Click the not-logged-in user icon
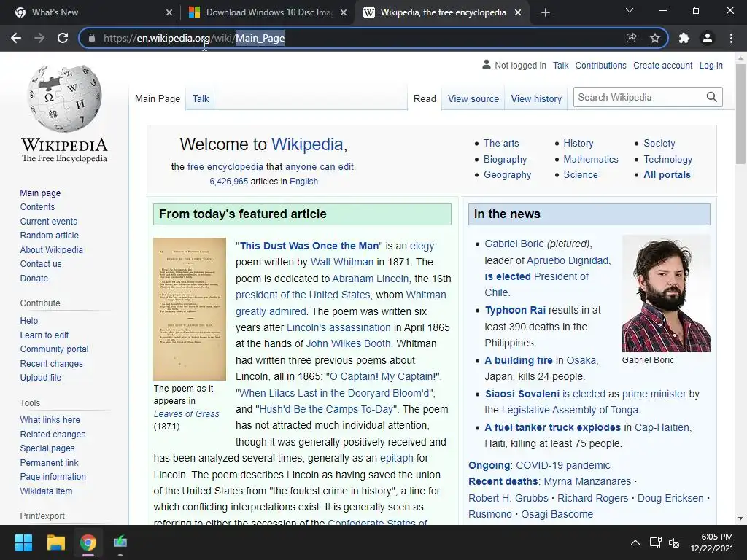Image resolution: width=747 pixels, height=560 pixels. point(487,64)
